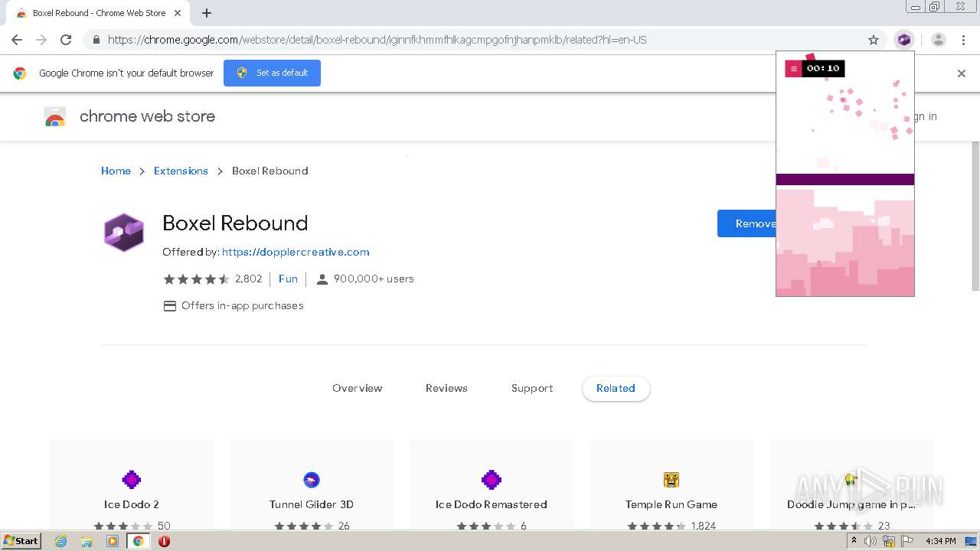Image resolution: width=980 pixels, height=551 pixels.
Task: Click the Remove from Chrome button
Action: 746,223
